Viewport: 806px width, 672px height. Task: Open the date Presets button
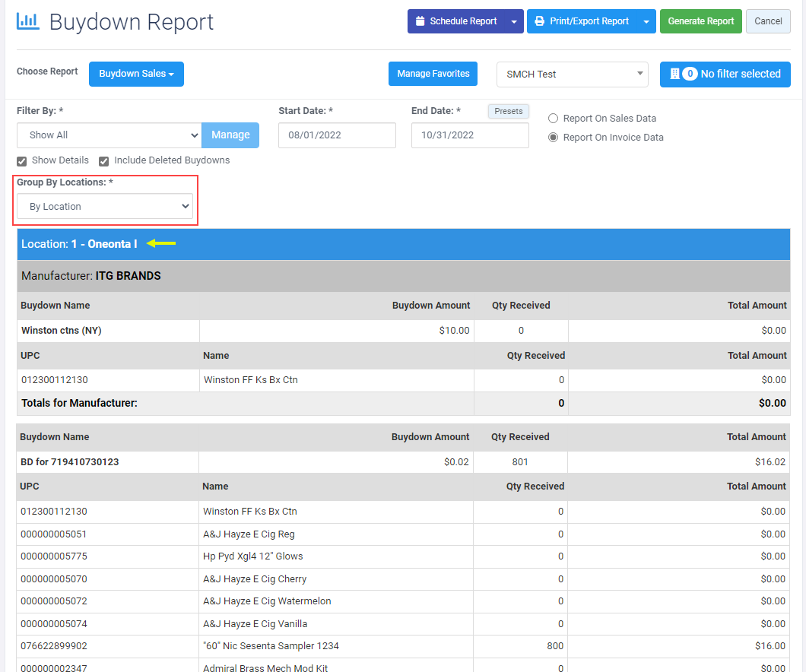509,111
